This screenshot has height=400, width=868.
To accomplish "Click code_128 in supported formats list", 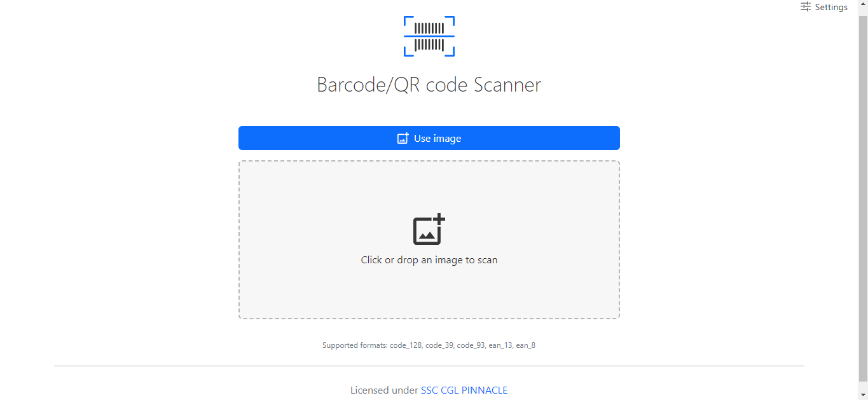I will coord(406,345).
